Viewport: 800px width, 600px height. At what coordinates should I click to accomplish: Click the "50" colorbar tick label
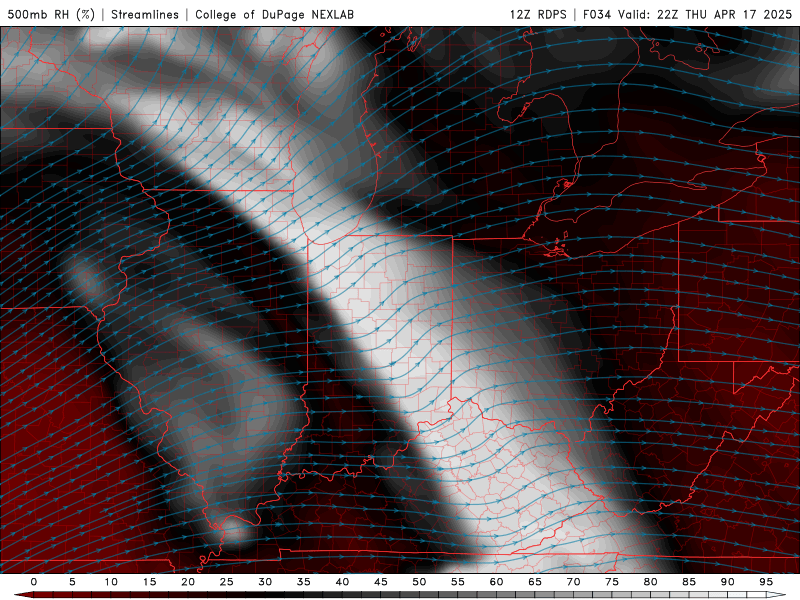[x=419, y=582]
